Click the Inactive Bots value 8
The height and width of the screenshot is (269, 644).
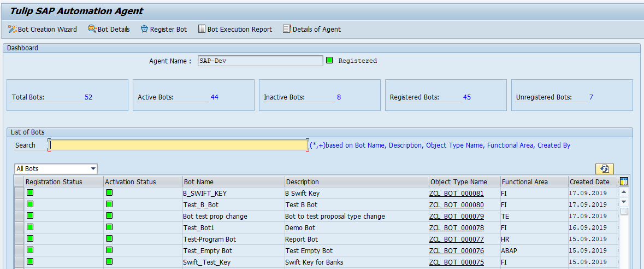(339, 97)
